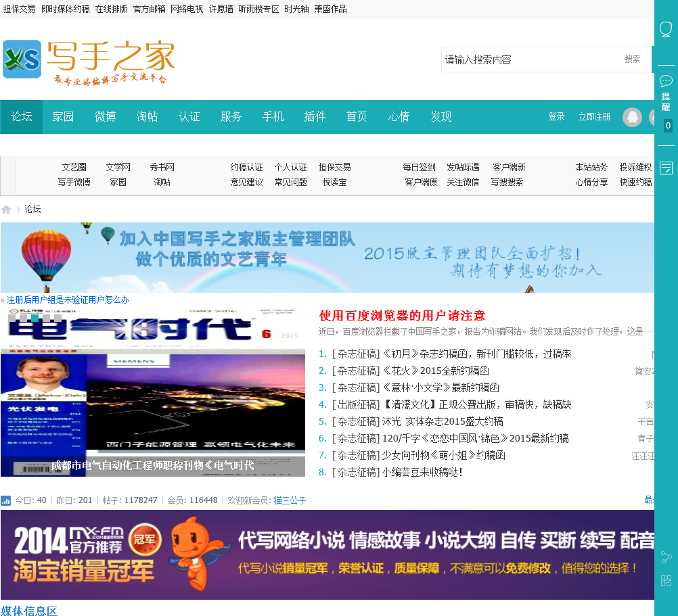Open the 官方邮箱 top link
Image resolution: width=678 pixels, height=616 pixels.
[149, 9]
